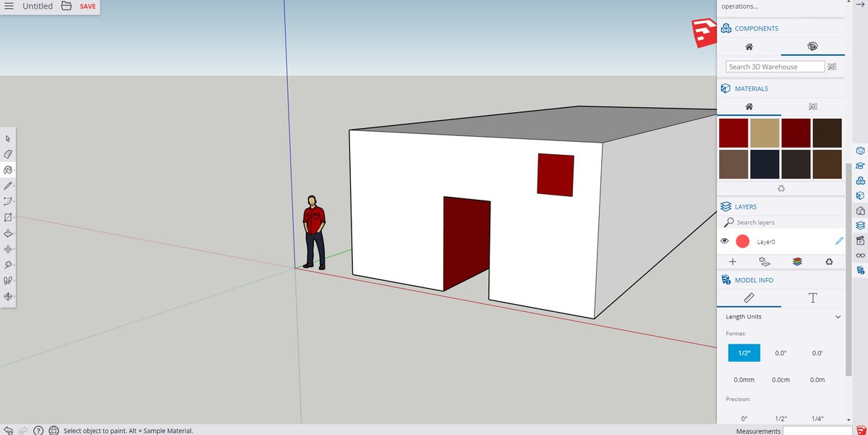
Task: Set length format to 0.0mm
Action: pyautogui.click(x=744, y=379)
